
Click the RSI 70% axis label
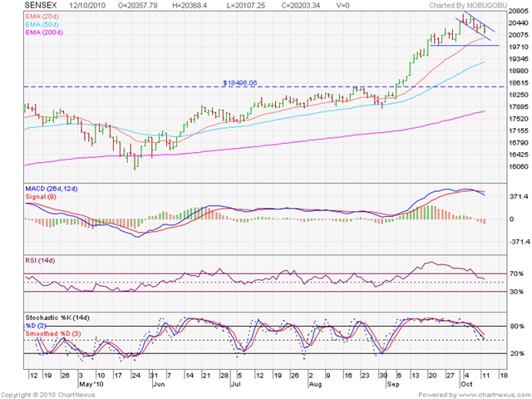pyautogui.click(x=517, y=273)
